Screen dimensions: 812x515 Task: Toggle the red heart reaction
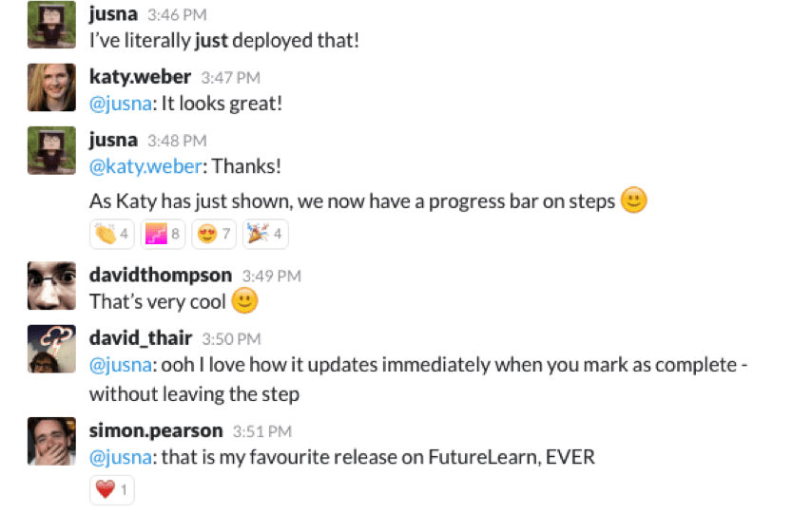(x=112, y=490)
